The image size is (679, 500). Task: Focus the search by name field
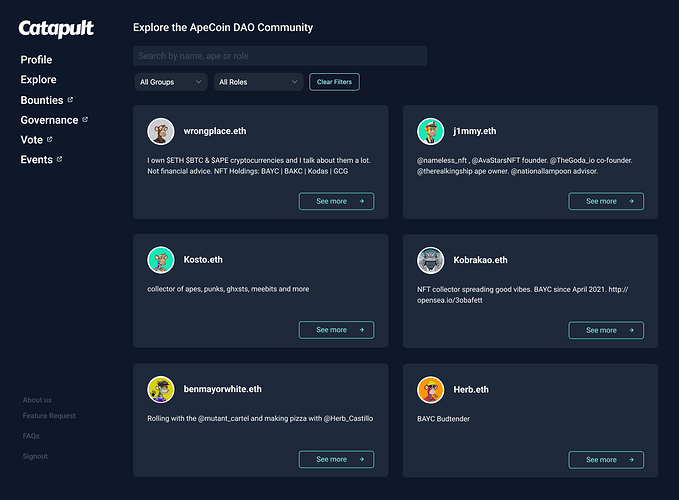280,56
